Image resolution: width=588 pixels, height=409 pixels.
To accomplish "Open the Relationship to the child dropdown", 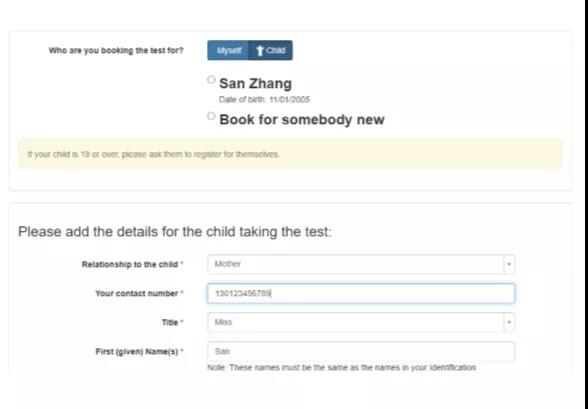I will pyautogui.click(x=361, y=264).
